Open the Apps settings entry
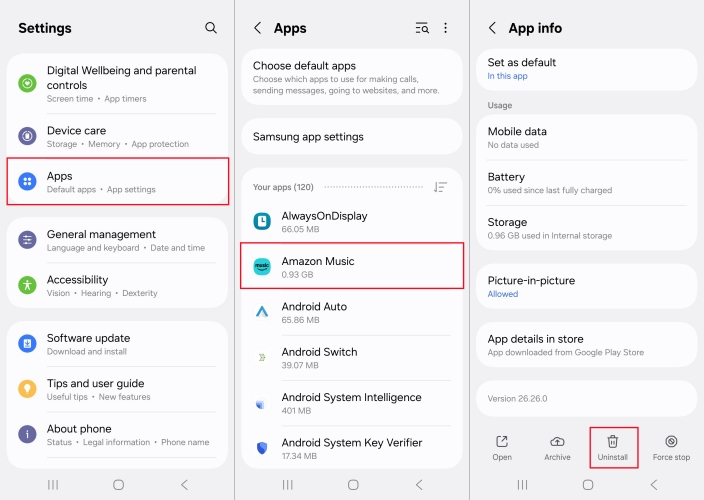Viewport: 704px width, 500px height. [x=118, y=181]
